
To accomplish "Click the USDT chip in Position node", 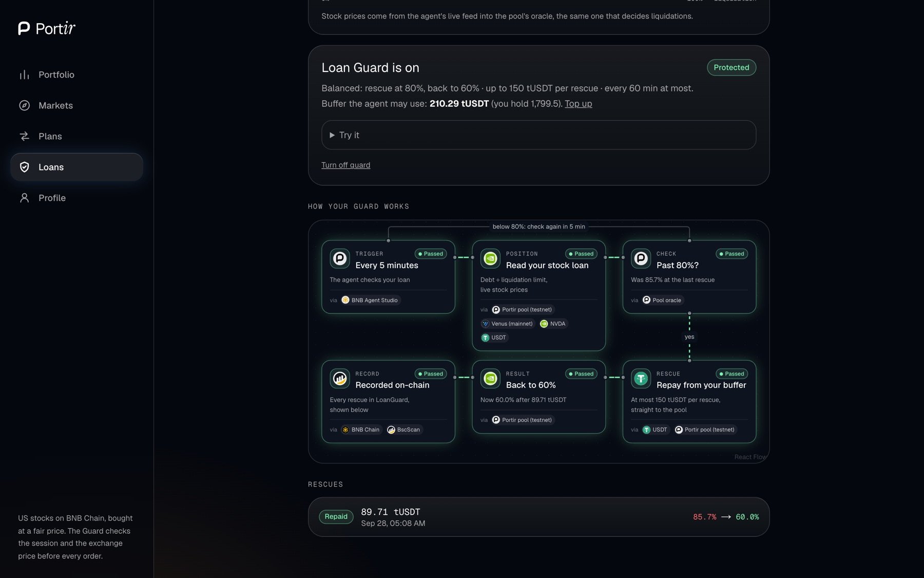I will (494, 338).
